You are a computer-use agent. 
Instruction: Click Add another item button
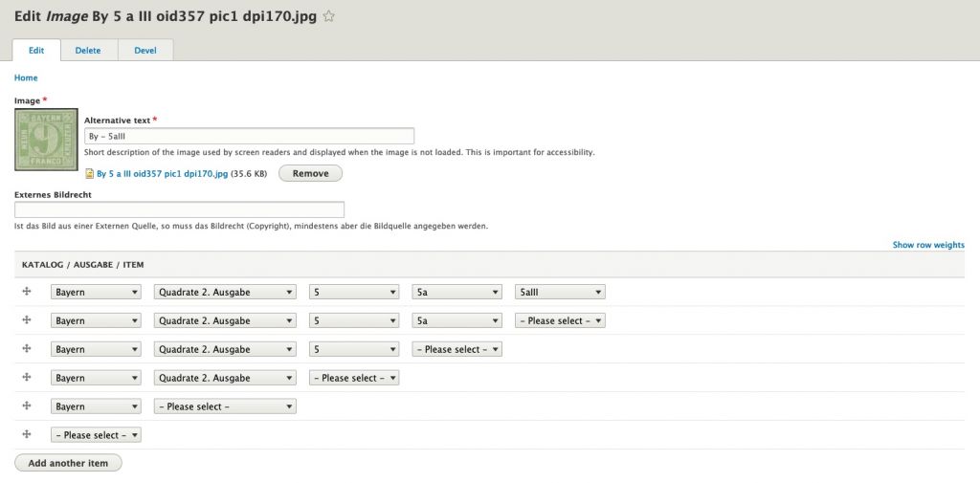pos(68,463)
